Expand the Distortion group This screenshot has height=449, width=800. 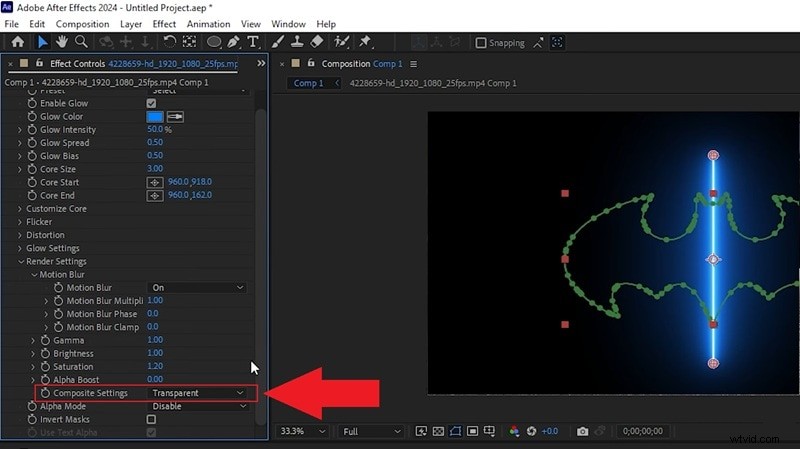(20, 235)
